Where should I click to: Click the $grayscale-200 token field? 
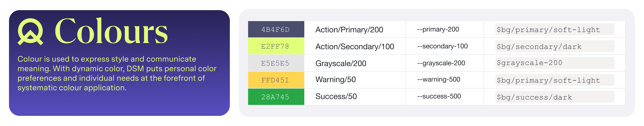point(555,63)
